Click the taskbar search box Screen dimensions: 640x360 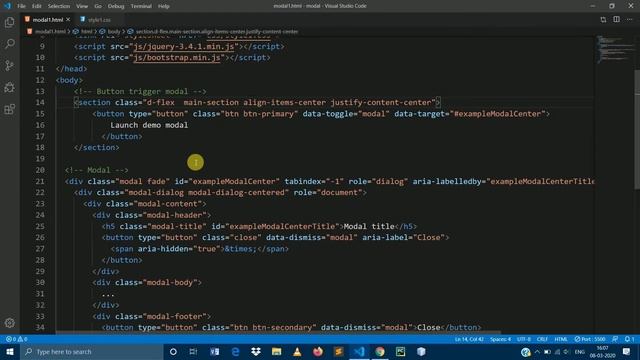coord(92,351)
